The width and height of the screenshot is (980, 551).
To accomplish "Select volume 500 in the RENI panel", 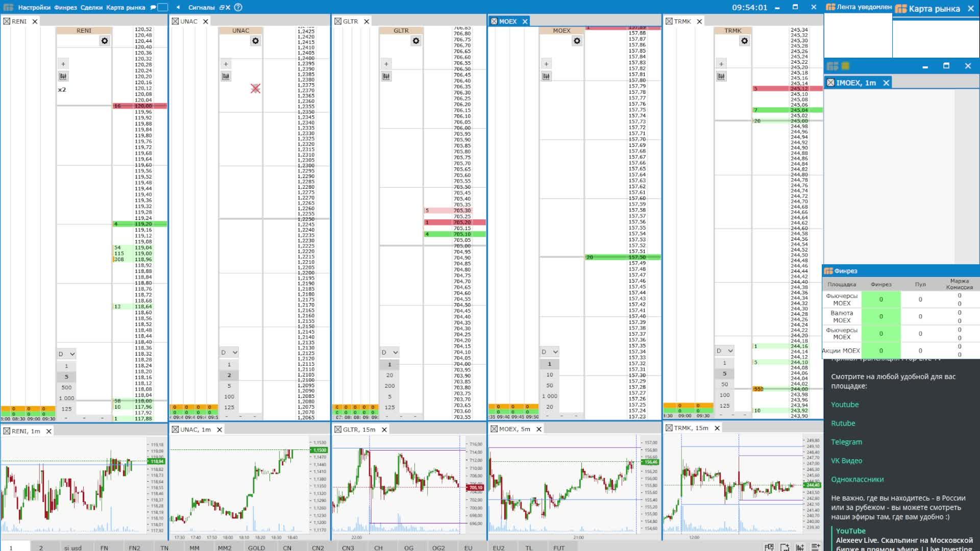I will pos(66,387).
